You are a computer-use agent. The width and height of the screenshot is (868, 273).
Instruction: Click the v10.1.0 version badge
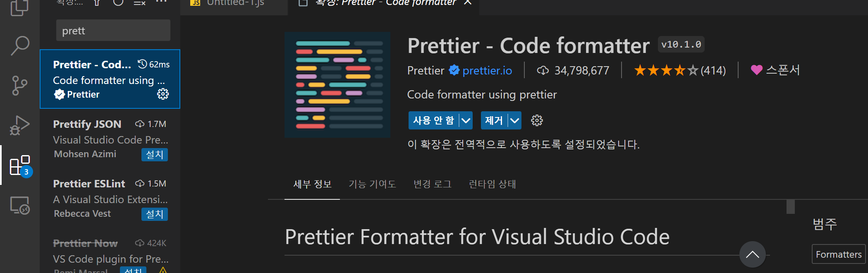pyautogui.click(x=681, y=44)
